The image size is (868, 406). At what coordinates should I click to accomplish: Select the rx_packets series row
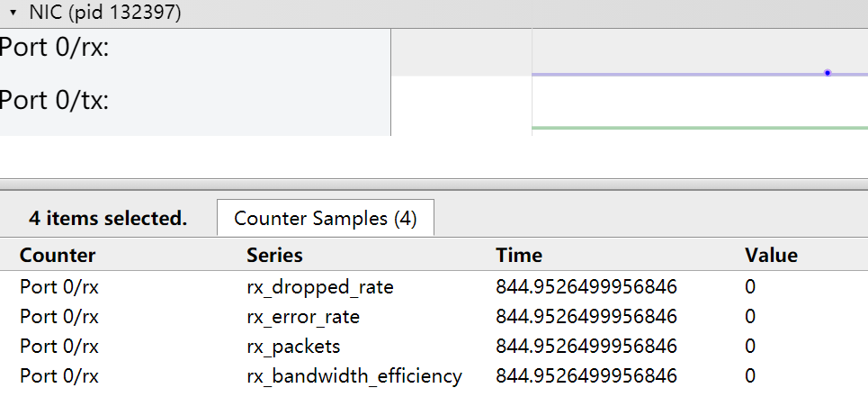(x=434, y=347)
